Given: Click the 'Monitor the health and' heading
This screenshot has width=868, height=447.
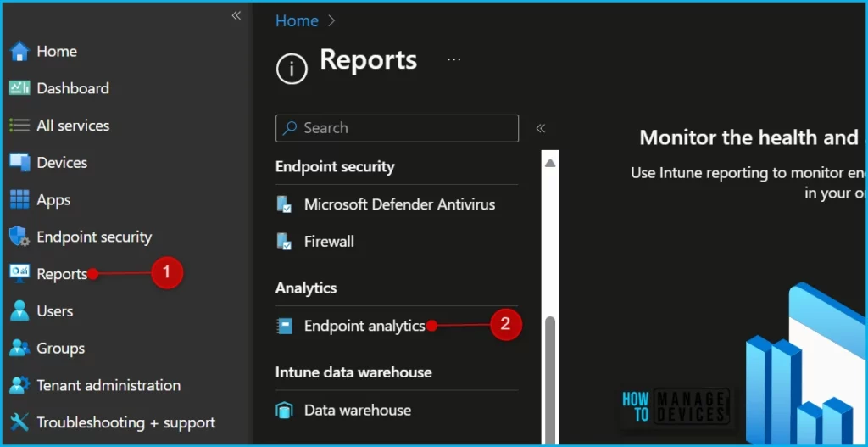Looking at the screenshot, I should [x=748, y=137].
